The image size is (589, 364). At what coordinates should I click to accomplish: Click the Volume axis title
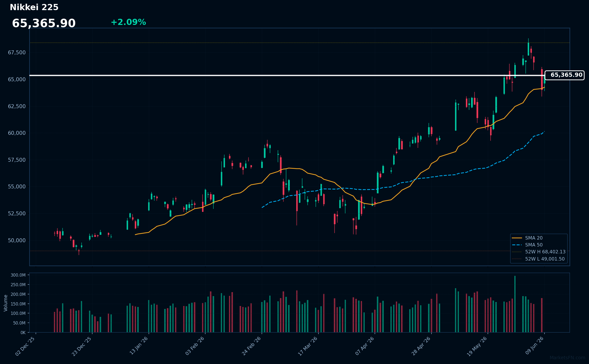(x=6, y=303)
